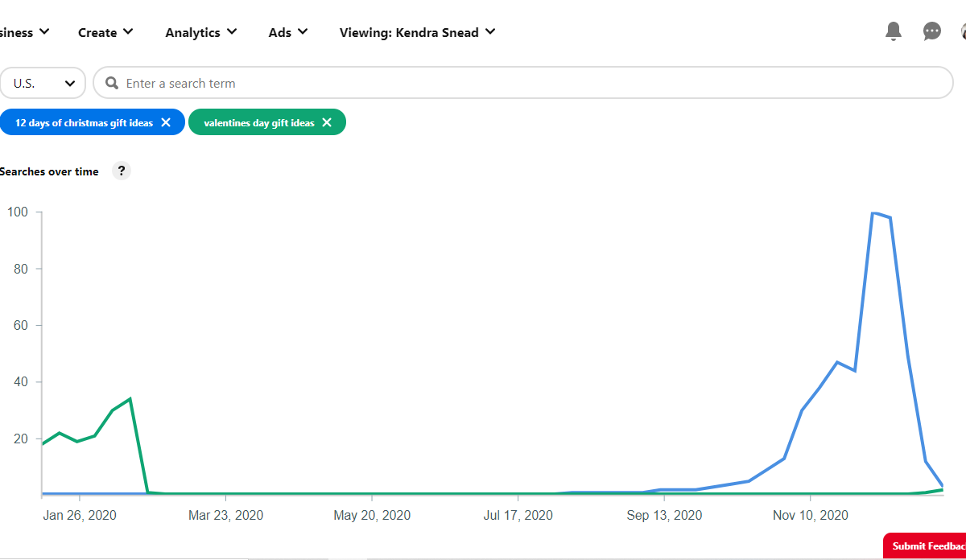Select the blue 12 days of christmas chip
Image resolution: width=966 pixels, height=560 pixels.
click(x=84, y=122)
